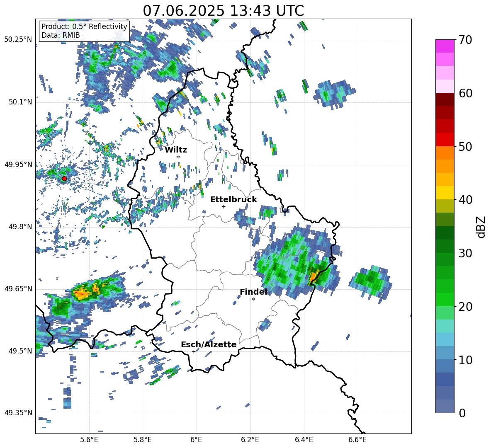Screen dimensions: 491x448
Task: Click the 49.95°N latitude label
Action: point(18,165)
